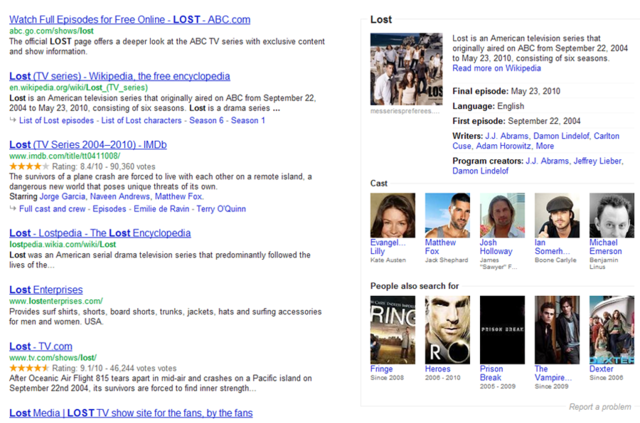Open List of Lost characters sitelink
The image size is (640, 423).
(141, 120)
